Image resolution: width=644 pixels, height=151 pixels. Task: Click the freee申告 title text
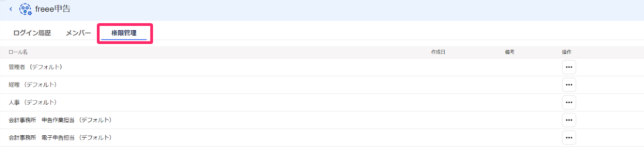53,9
